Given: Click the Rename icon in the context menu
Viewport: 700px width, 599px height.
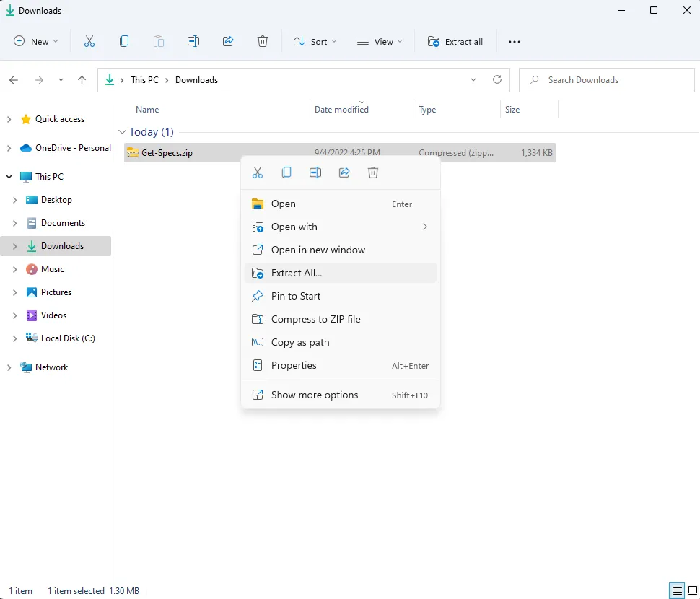Looking at the screenshot, I should point(315,172).
